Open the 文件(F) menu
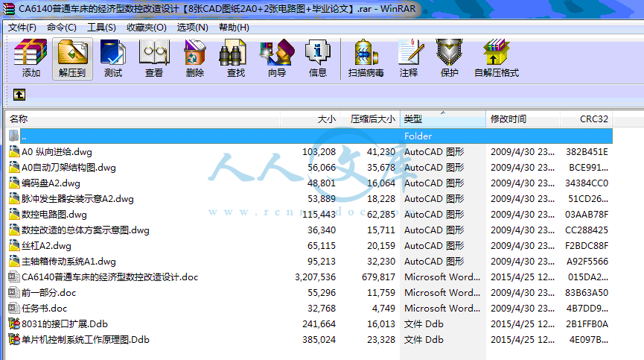This screenshot has width=644, height=360. coord(22,28)
